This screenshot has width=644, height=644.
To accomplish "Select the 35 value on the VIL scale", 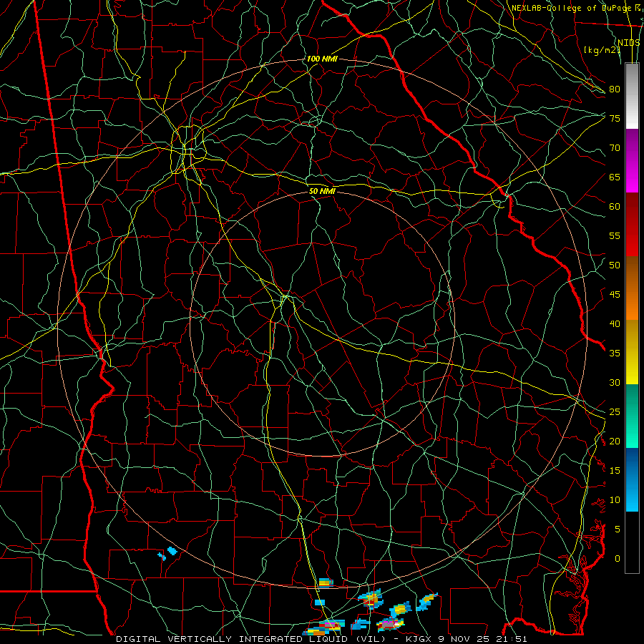I will point(615,353).
